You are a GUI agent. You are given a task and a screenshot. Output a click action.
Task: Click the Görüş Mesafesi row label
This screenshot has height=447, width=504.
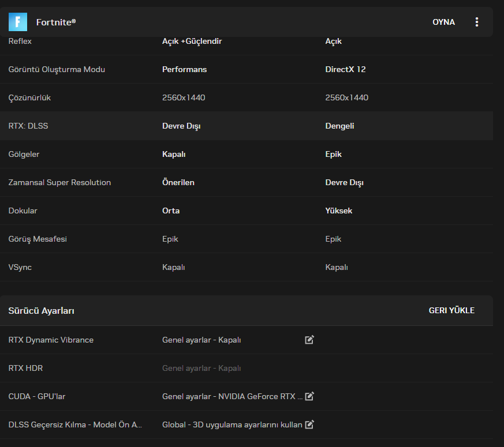[38, 239]
